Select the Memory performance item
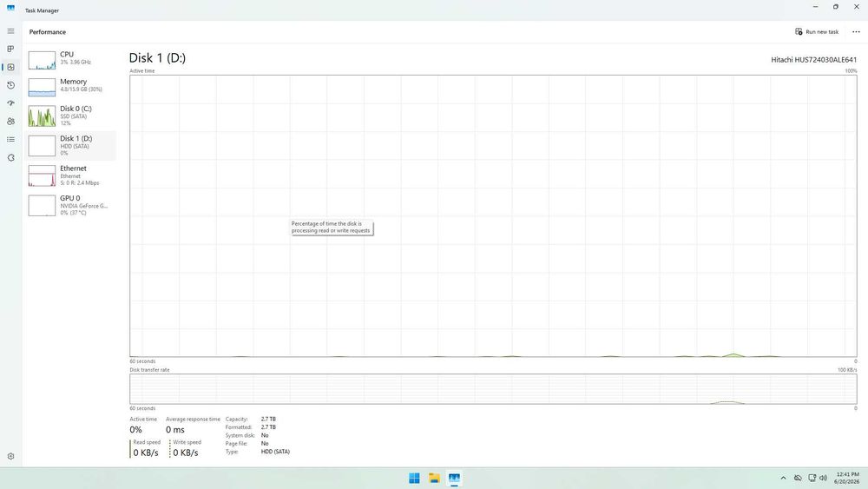 [69, 86]
